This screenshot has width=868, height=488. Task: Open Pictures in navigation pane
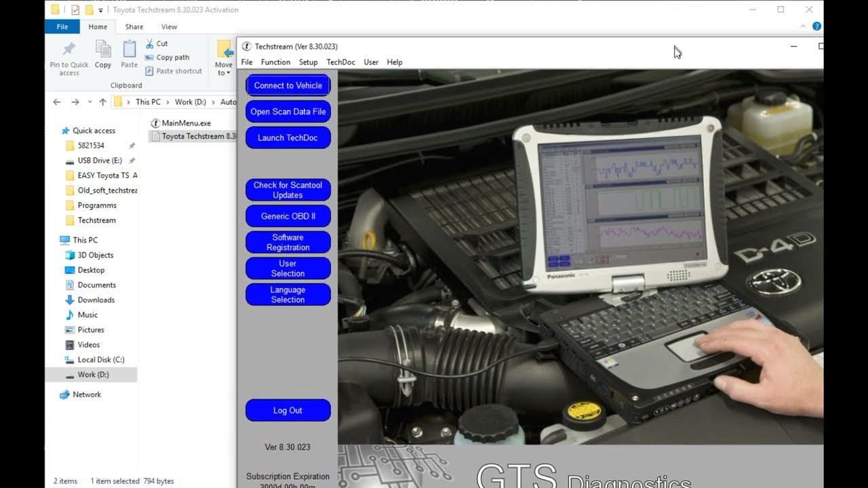pos(91,330)
